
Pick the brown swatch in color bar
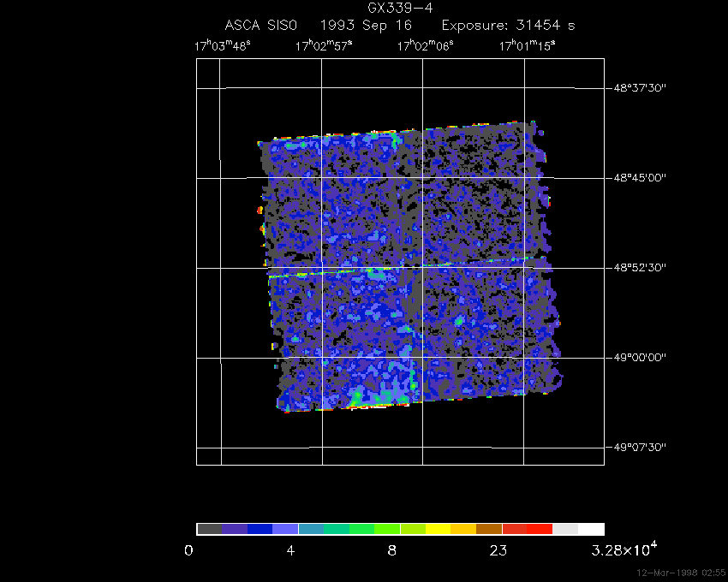[x=489, y=529]
